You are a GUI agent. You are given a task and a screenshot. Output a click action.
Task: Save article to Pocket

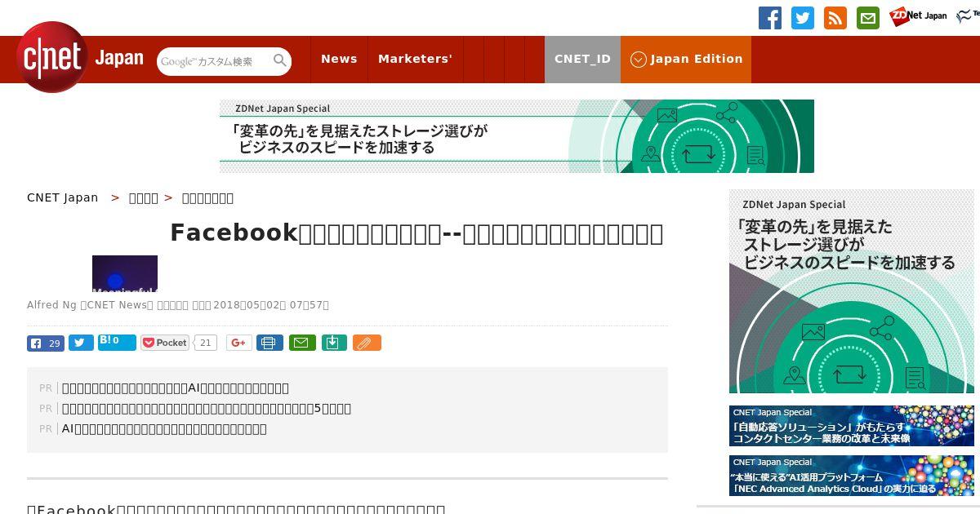tap(165, 343)
